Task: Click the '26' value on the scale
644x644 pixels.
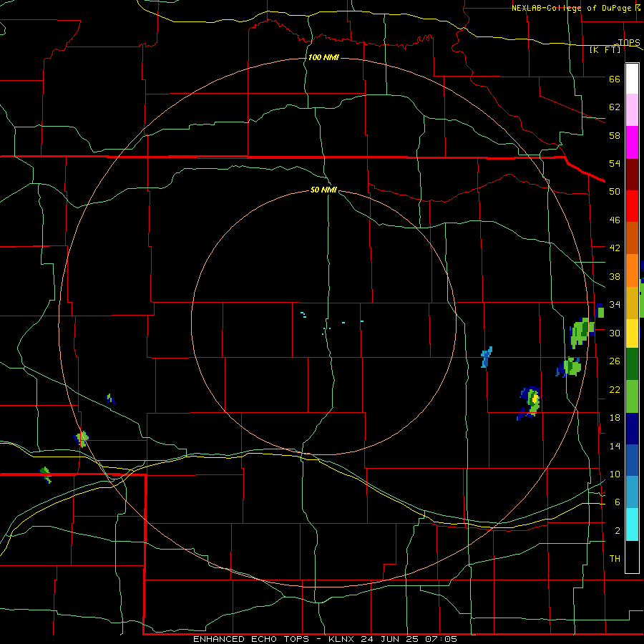Action: click(615, 361)
